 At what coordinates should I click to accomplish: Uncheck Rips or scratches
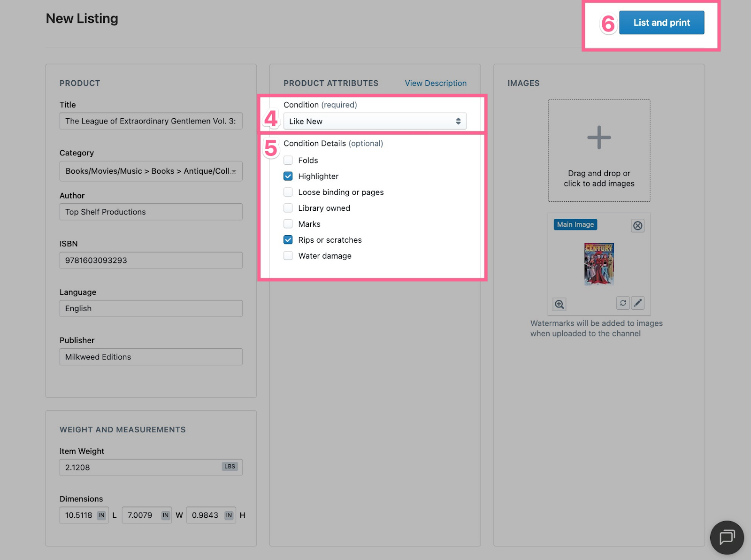tap(288, 240)
